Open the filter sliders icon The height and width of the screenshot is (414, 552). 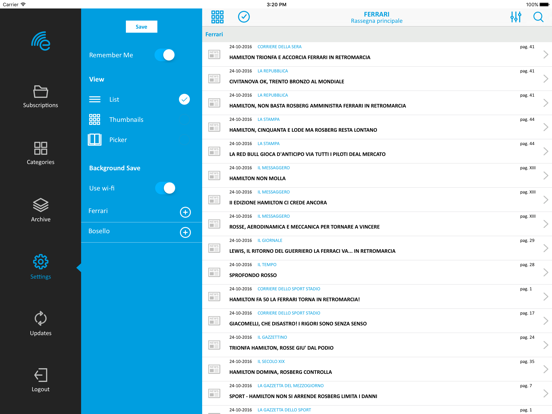pyautogui.click(x=516, y=17)
